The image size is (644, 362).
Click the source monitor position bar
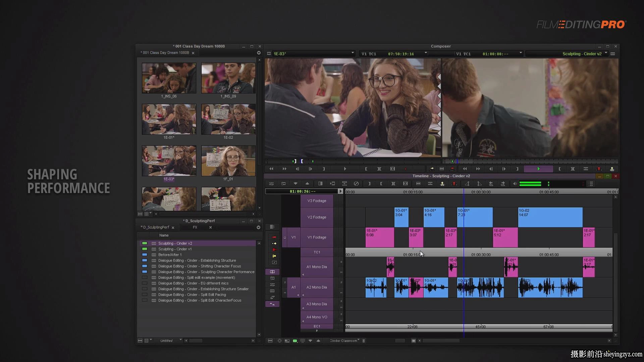[x=352, y=161]
